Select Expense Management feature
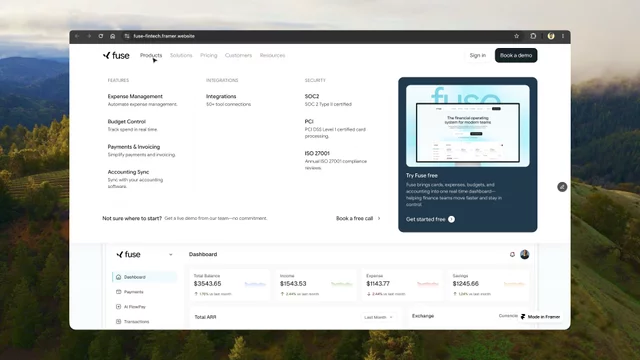Viewport: 640px width, 360px height. tap(135, 96)
